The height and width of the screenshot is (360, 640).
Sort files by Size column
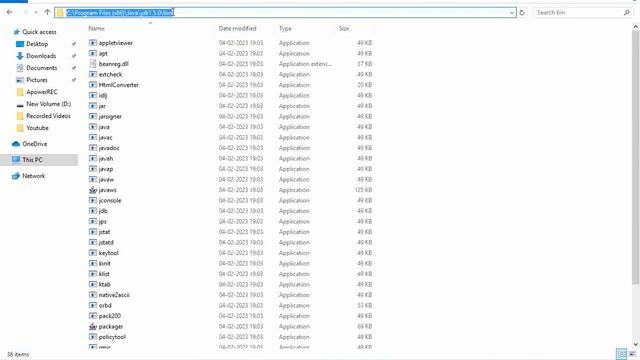[x=344, y=29]
